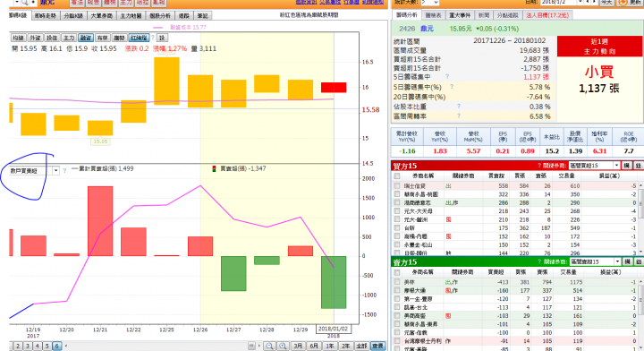Click the blue 鼎元 stock name link
The height and width of the screenshot is (351, 644).
coord(427,29)
